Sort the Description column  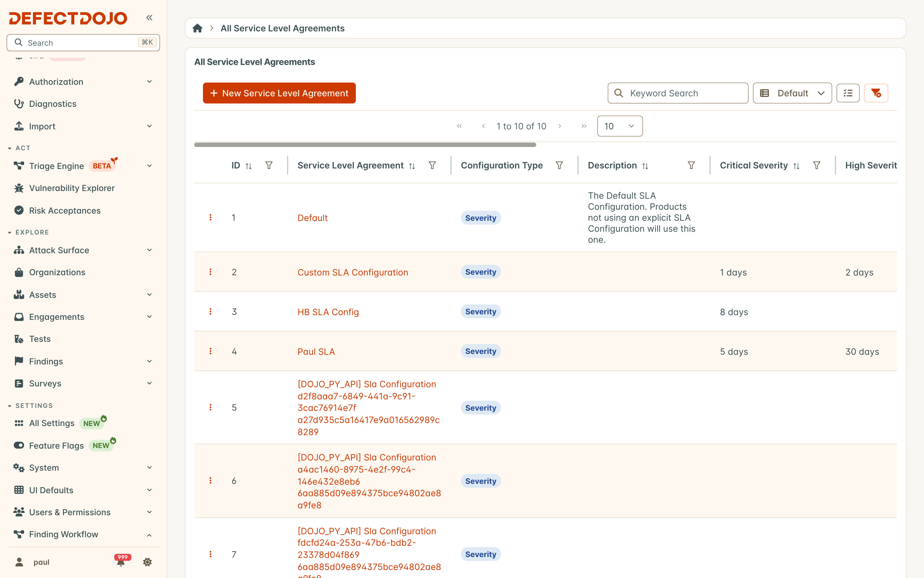tap(645, 166)
